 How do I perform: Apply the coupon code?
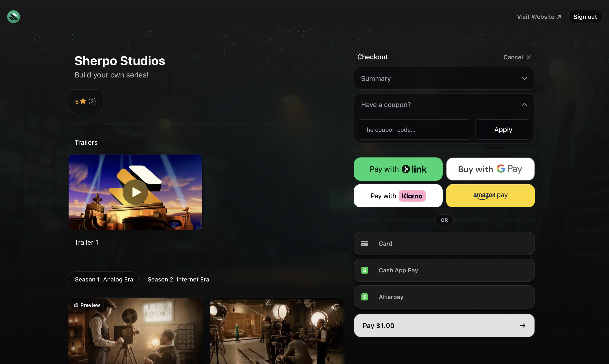point(503,130)
